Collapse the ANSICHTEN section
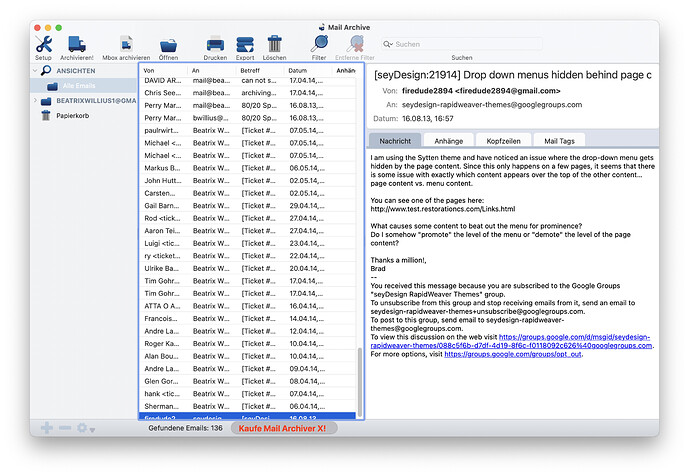The image size is (689, 476). coord(36,70)
